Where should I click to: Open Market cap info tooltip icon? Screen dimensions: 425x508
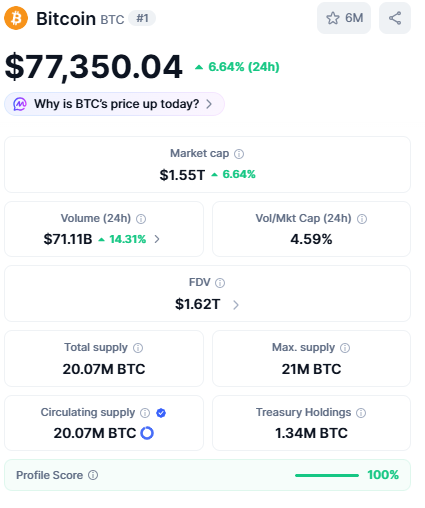(239, 154)
